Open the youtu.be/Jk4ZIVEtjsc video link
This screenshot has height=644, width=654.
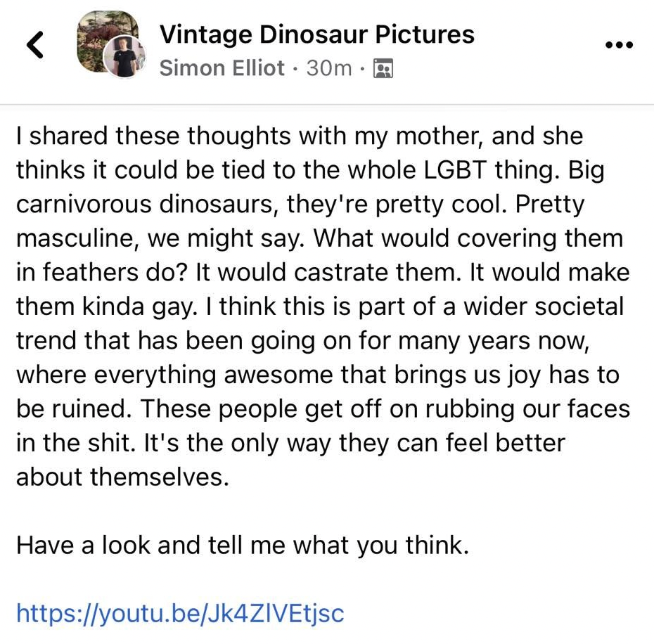click(x=180, y=612)
